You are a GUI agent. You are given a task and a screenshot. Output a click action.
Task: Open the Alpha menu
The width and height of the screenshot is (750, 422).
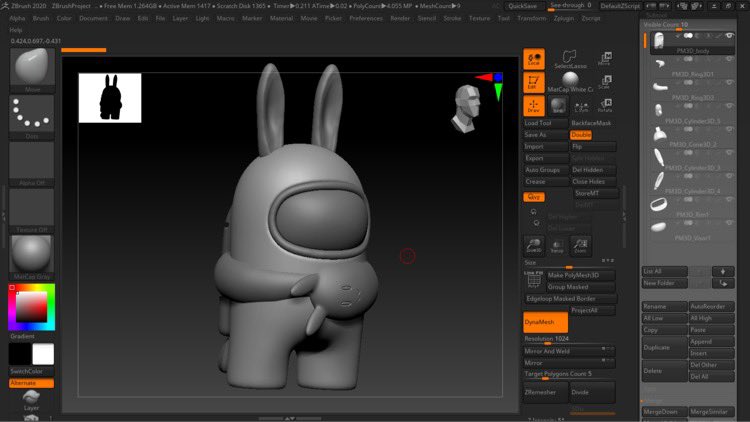(17, 18)
